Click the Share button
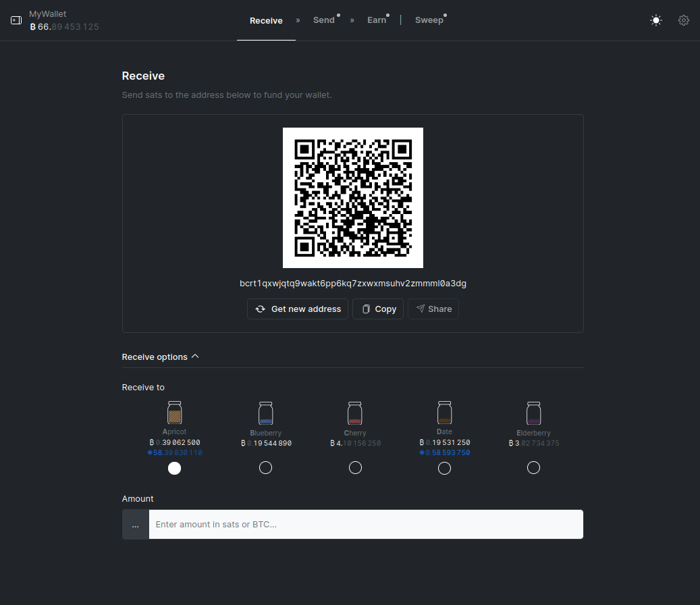 pyautogui.click(x=433, y=309)
